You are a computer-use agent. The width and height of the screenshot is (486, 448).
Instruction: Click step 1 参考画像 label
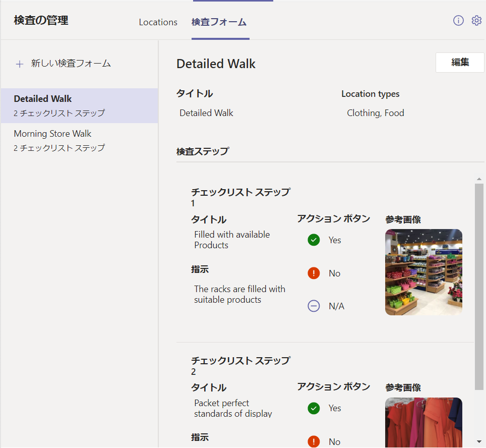(x=403, y=219)
